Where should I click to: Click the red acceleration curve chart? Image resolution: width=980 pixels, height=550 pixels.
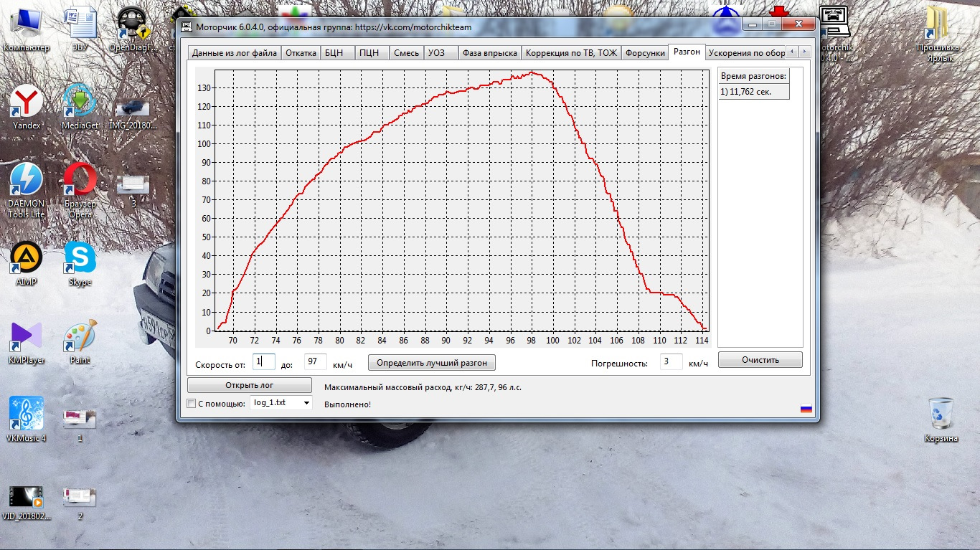(x=462, y=201)
